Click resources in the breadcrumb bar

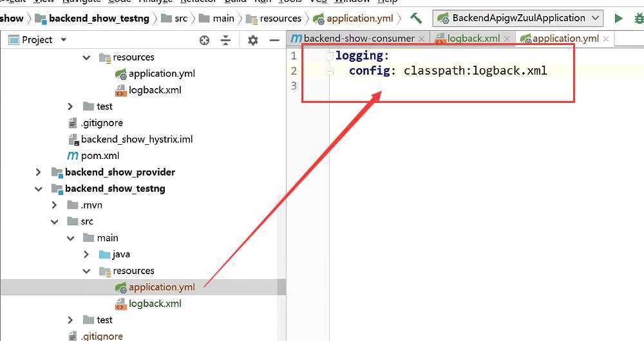(281, 19)
